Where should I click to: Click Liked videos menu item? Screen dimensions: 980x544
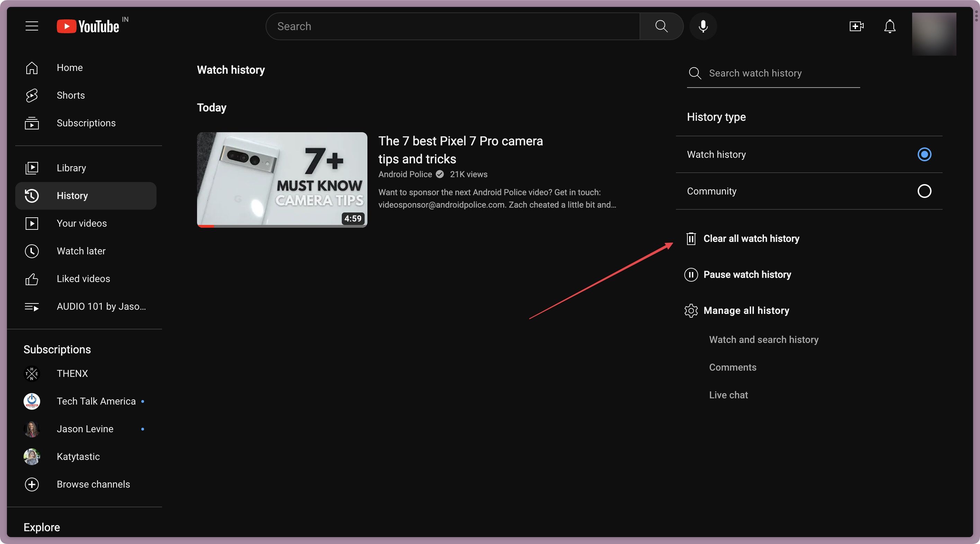point(83,279)
